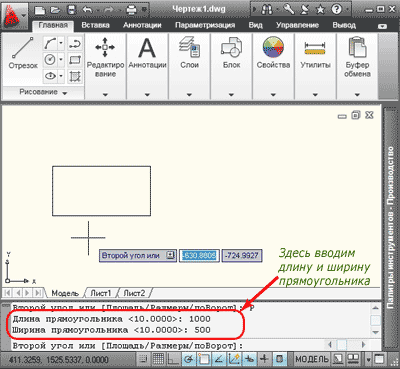Minimize the ribbon with the arrow button
Screen dimensions: 400x369
[x=383, y=26]
